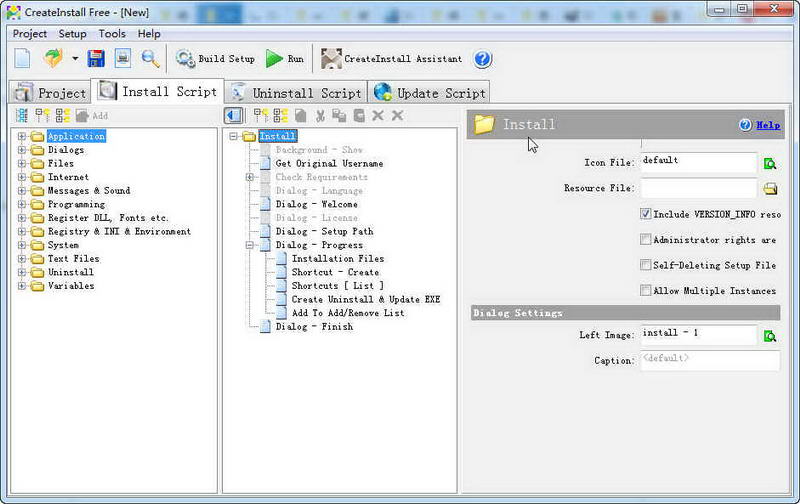Select Registry & INI & Environment folder
The image size is (800, 504).
click(x=119, y=231)
